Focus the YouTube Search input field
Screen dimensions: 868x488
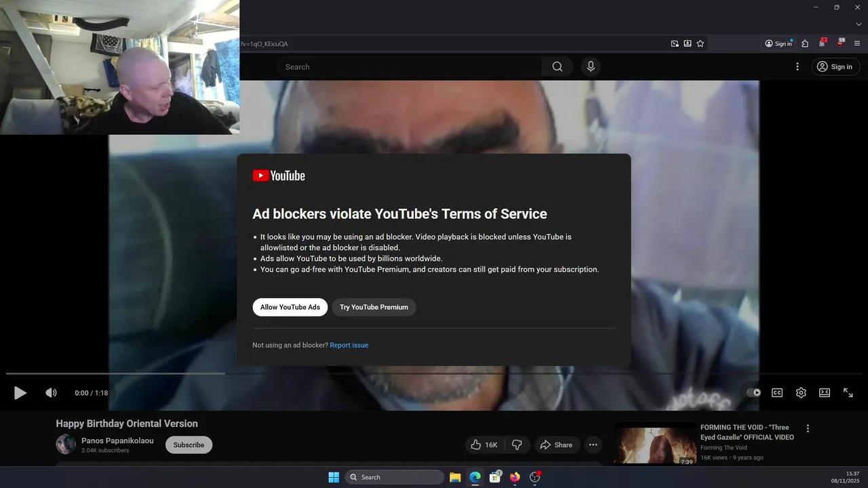(x=409, y=66)
